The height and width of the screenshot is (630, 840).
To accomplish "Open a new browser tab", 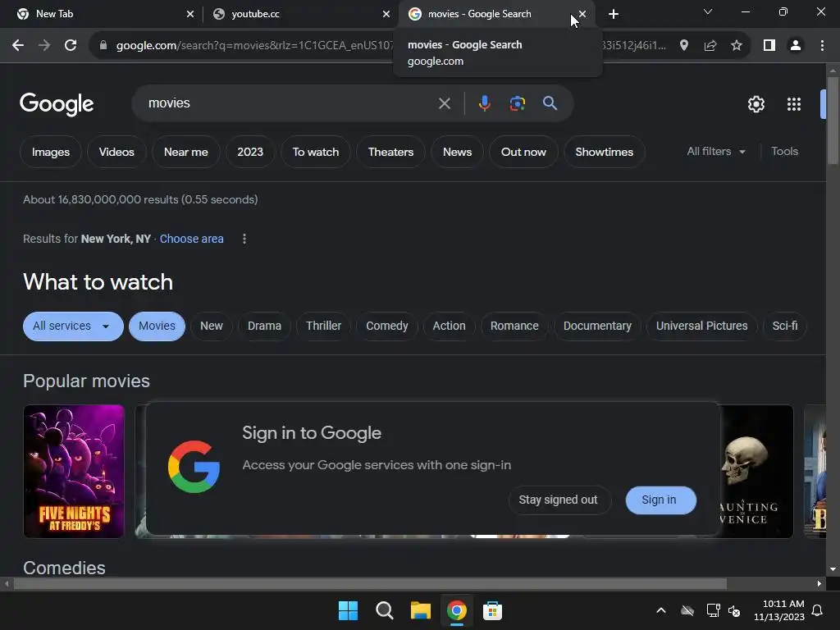I will pyautogui.click(x=614, y=14).
